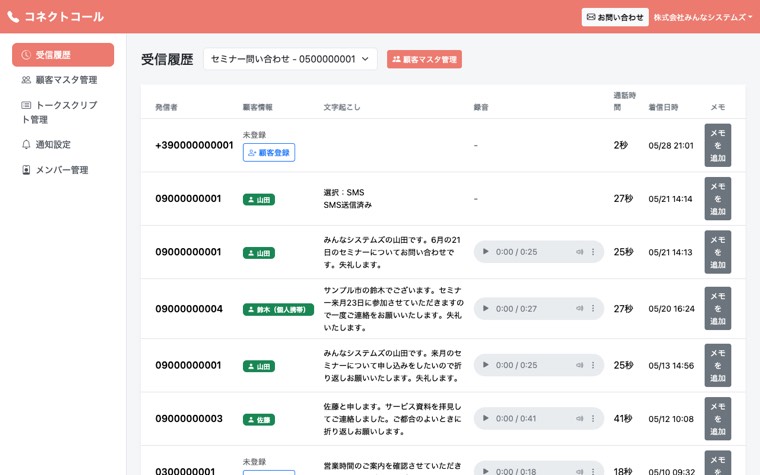Viewport: 760px width, 475px height.
Task: Mute the 05/12 10:08 recording volume icon
Action: coord(579,418)
